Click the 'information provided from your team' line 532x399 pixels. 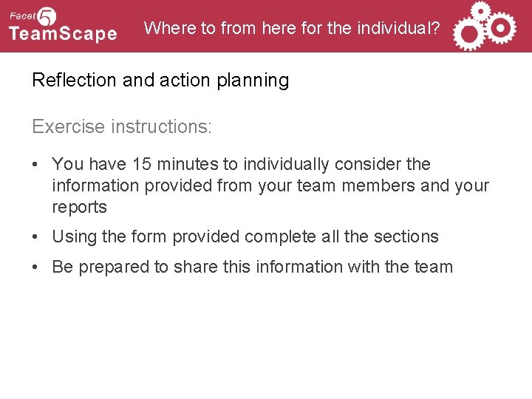point(270,185)
